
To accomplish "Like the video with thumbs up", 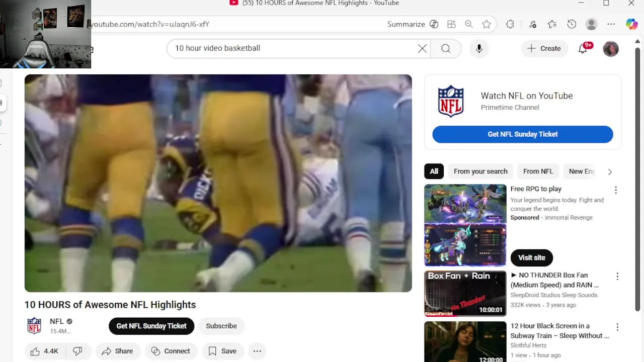I will coord(44,351).
